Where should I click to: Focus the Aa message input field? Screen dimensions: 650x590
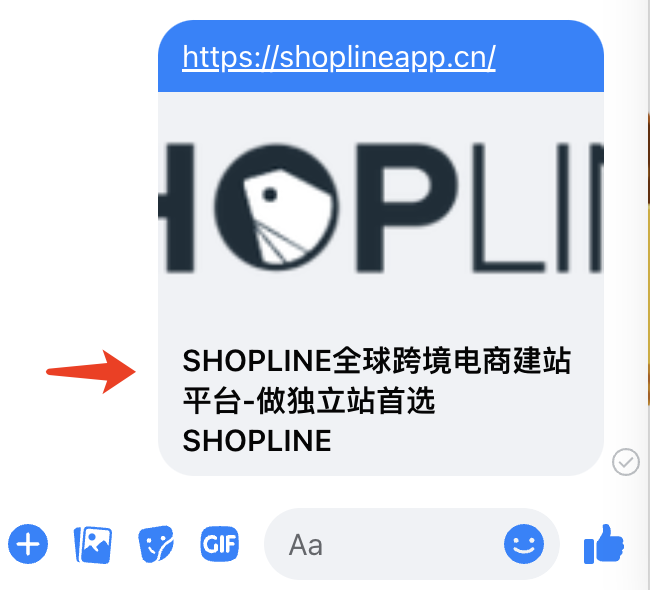tap(383, 544)
